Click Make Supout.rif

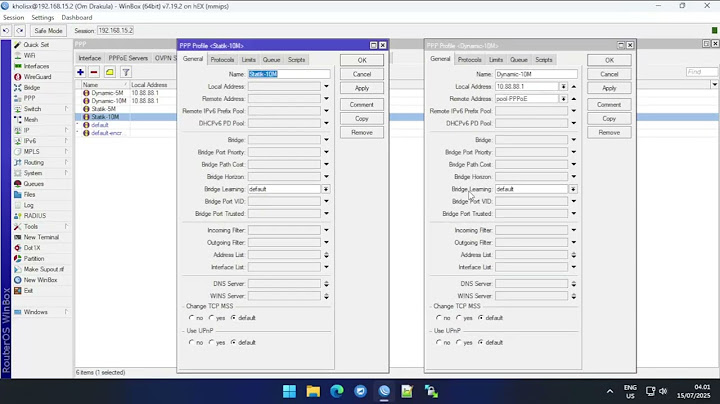point(44,269)
